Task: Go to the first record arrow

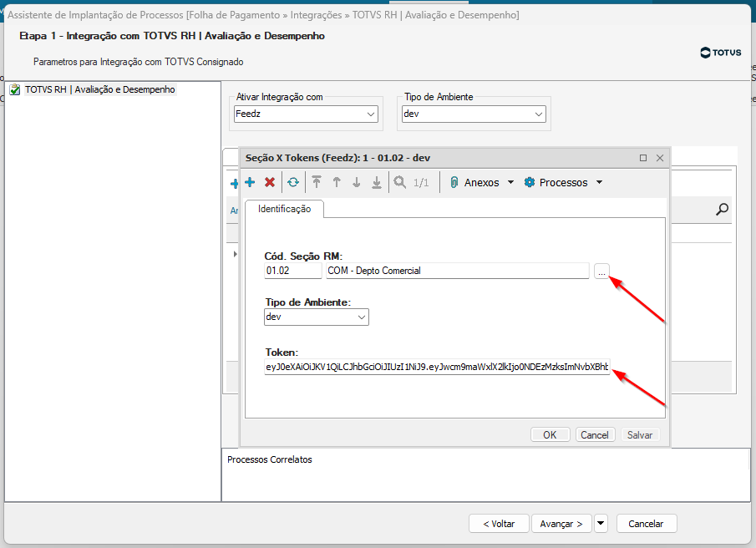Action: (317, 182)
